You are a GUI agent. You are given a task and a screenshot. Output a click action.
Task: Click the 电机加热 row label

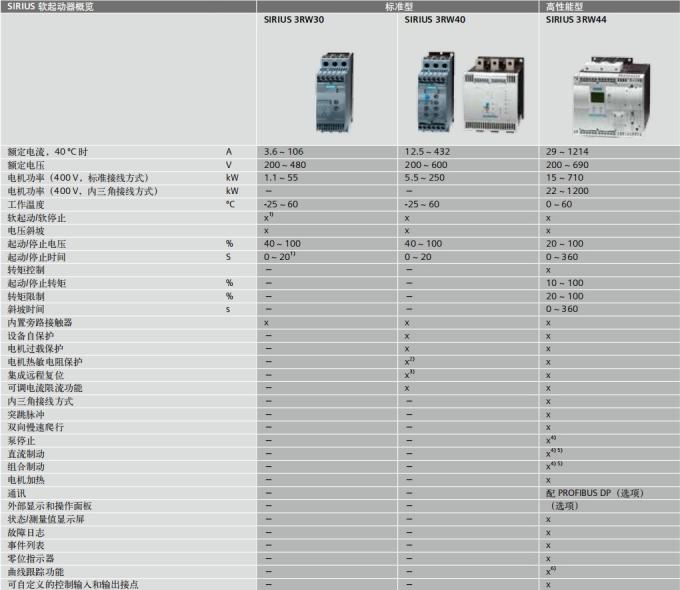(26, 480)
